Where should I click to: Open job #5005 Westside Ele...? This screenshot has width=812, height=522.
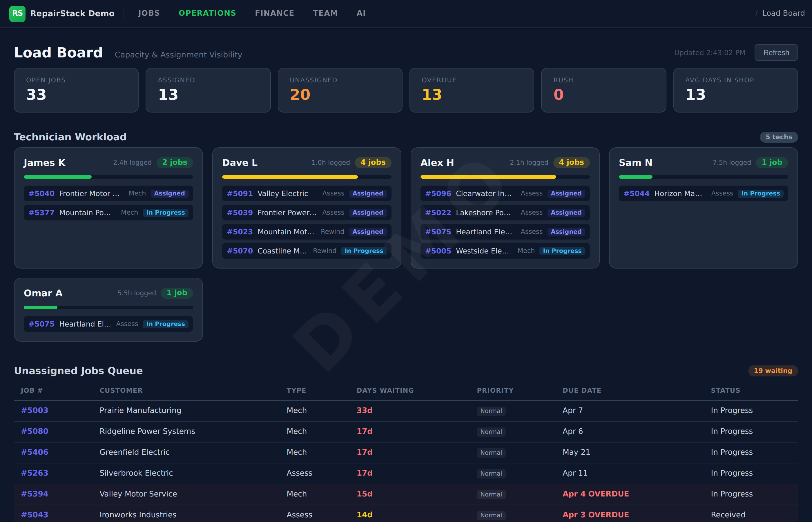(x=505, y=251)
